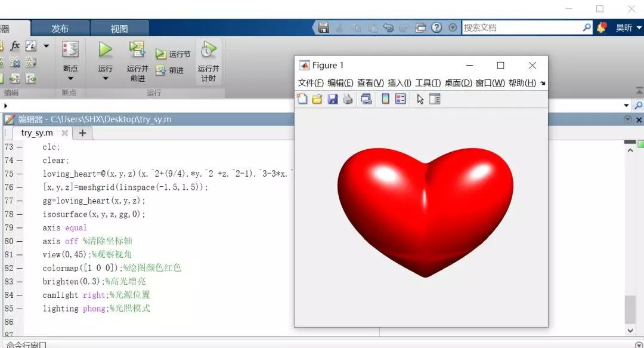Open a file using Figure window folder icon

317,98
